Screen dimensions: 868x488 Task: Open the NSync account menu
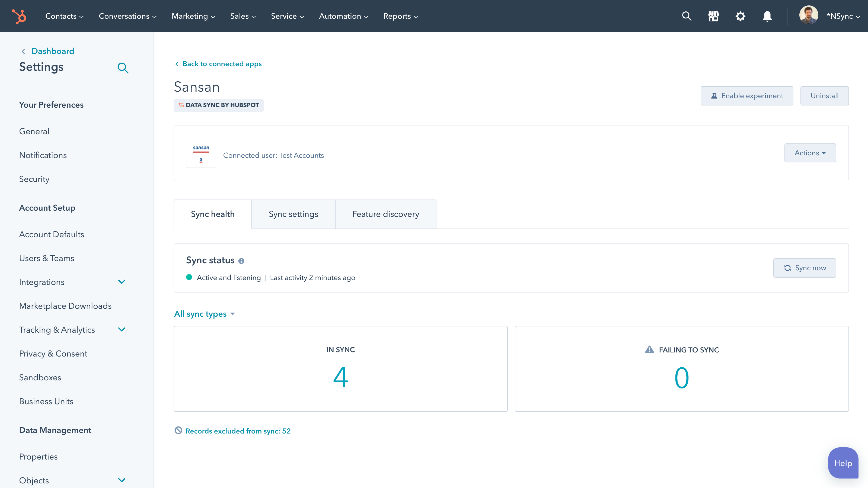[x=843, y=16]
